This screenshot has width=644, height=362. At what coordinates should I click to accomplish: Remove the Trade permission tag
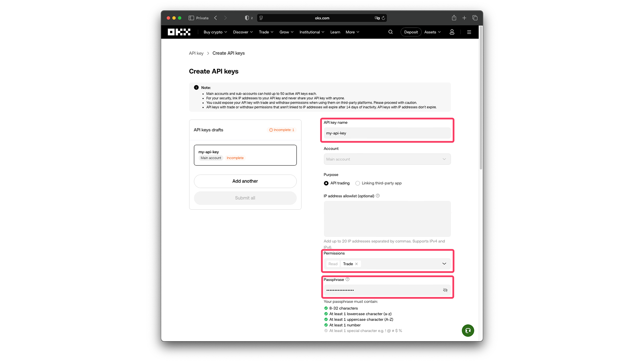coord(356,264)
